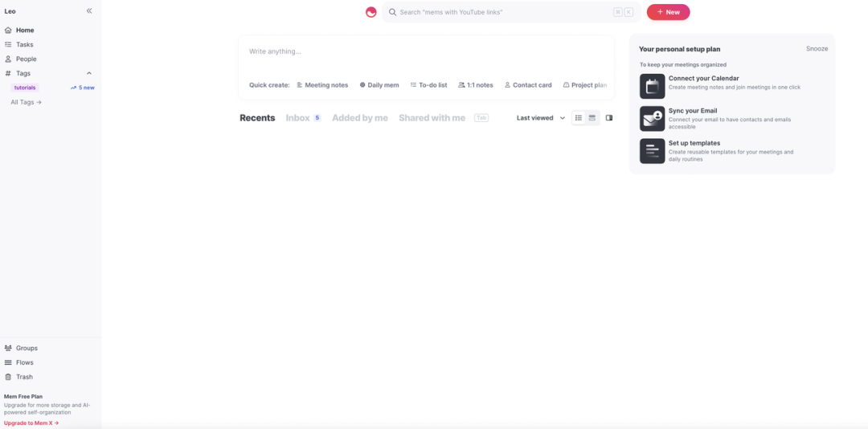Click Connect your Calendar title

click(x=703, y=79)
